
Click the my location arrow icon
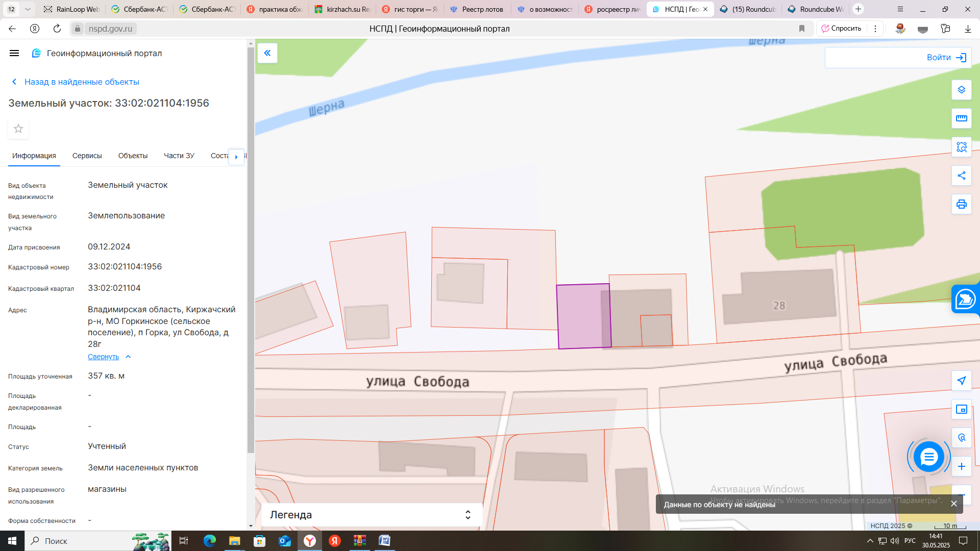coord(961,381)
